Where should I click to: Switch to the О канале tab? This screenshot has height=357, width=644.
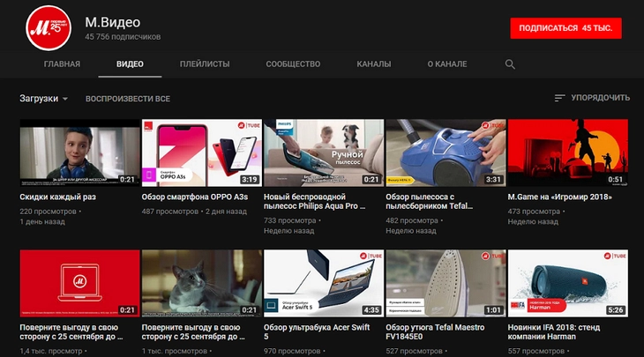447,64
